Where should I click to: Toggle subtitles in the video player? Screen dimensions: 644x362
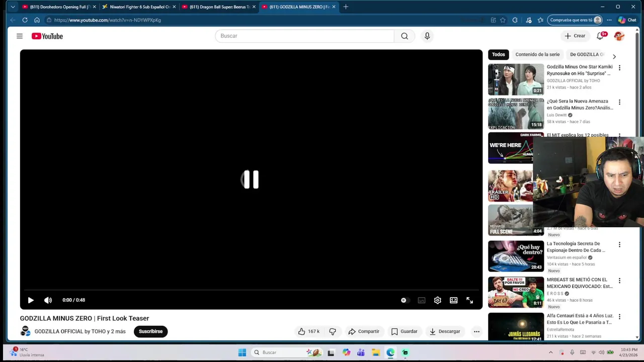click(422, 300)
